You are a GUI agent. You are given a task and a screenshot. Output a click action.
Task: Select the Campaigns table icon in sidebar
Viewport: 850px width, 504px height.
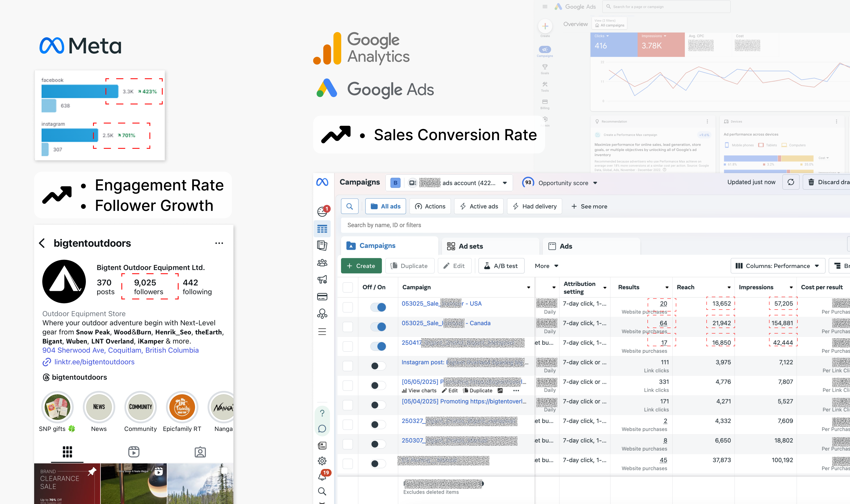tap(322, 229)
